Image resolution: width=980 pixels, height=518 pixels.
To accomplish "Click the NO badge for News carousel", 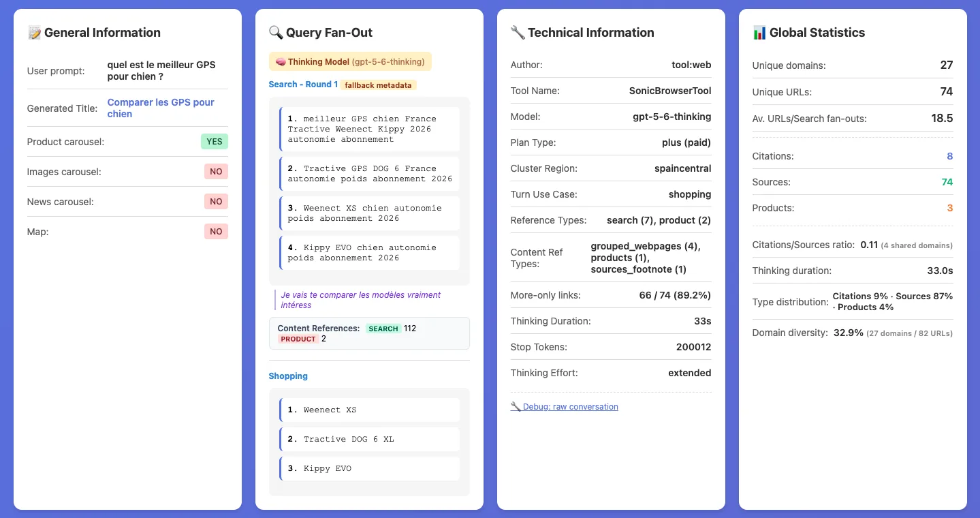I will coord(216,202).
